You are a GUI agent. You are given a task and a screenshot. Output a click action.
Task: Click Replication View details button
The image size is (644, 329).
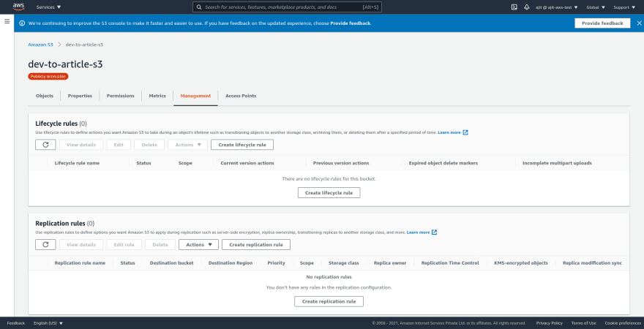(81, 244)
